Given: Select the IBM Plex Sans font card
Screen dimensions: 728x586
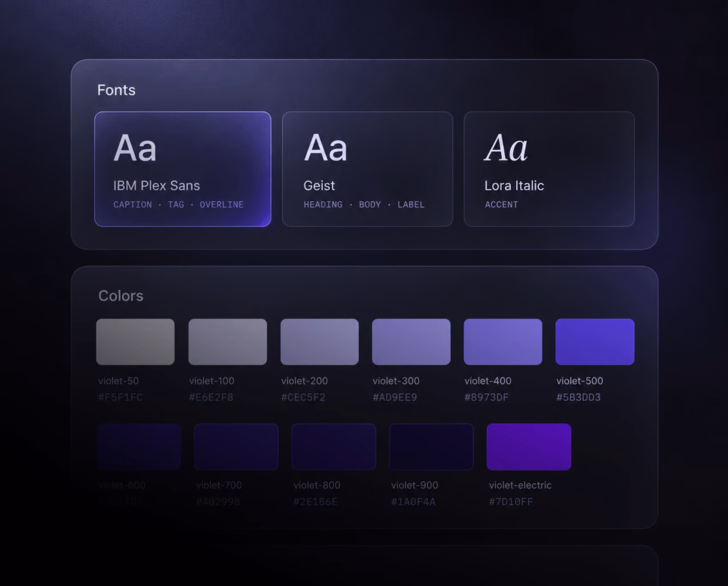Looking at the screenshot, I should tap(183, 169).
